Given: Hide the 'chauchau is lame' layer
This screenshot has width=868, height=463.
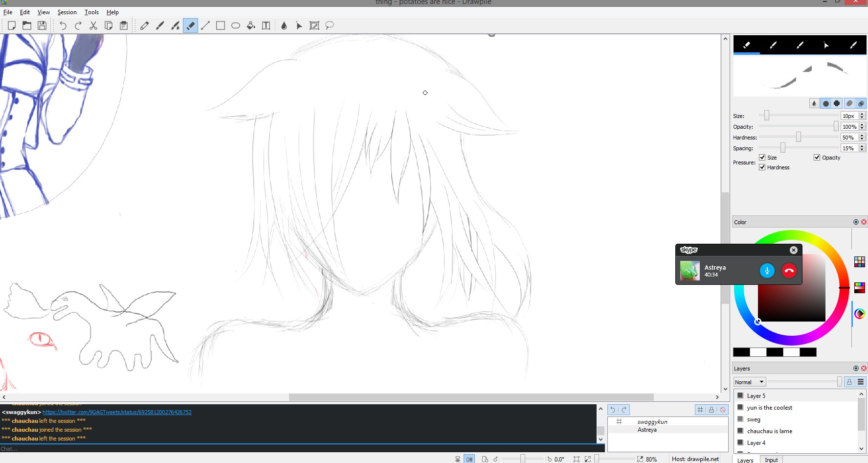Looking at the screenshot, I should (740, 431).
